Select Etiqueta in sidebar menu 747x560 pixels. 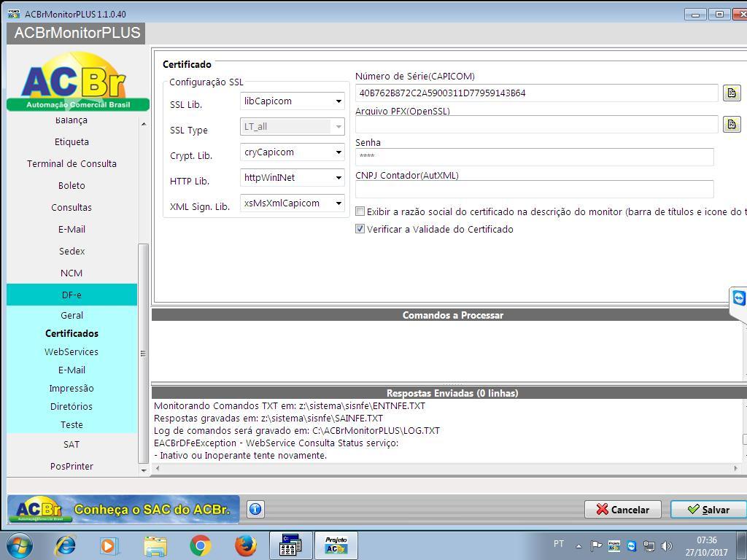(71, 142)
